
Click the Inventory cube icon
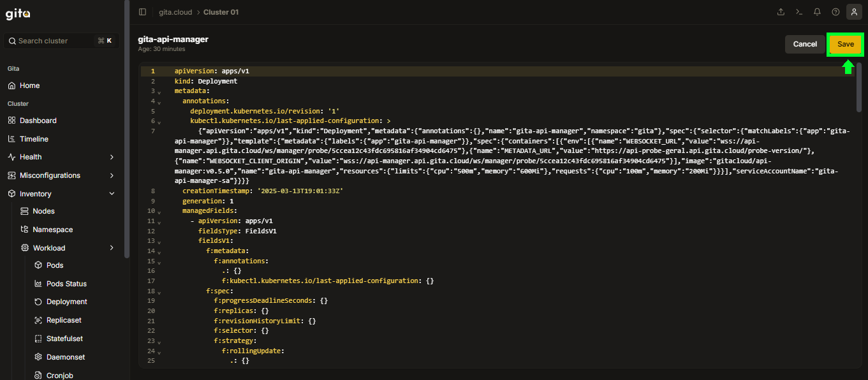pos(11,194)
